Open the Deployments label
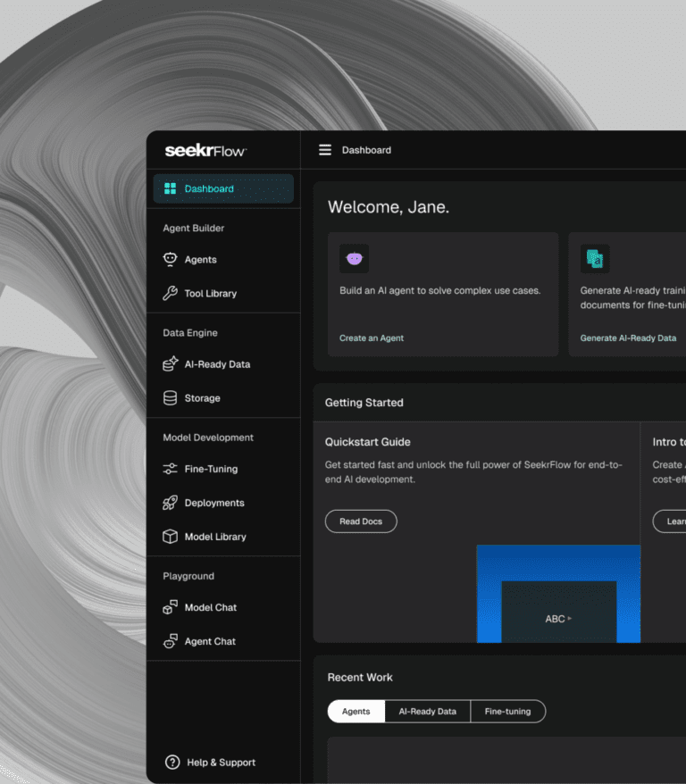The width and height of the screenshot is (686, 784). (x=214, y=503)
